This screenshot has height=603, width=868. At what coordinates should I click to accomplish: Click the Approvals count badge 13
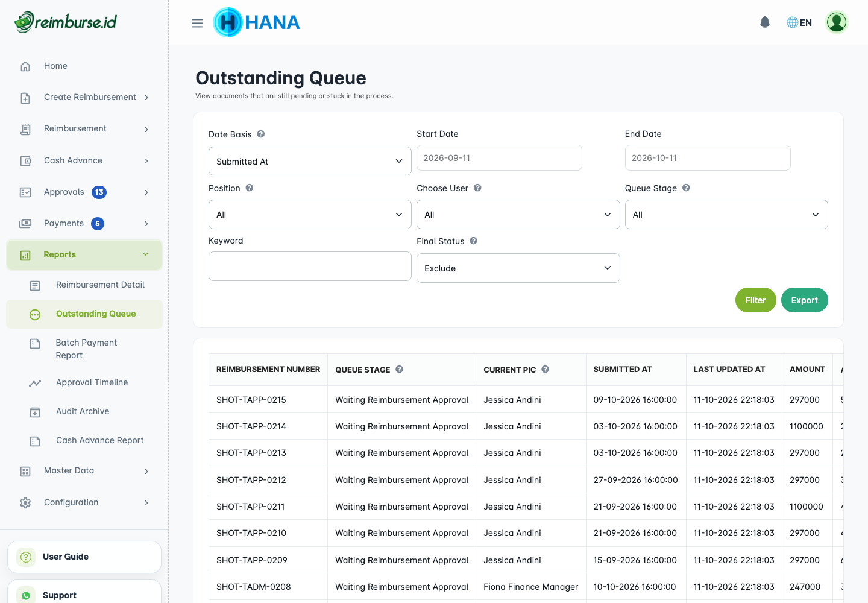99,192
